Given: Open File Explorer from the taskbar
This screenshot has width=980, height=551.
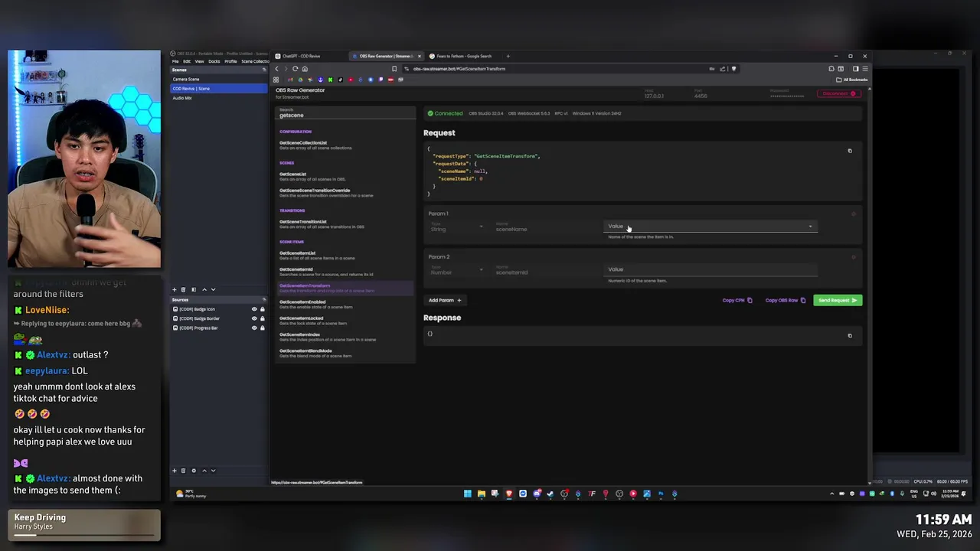Looking at the screenshot, I should point(481,494).
